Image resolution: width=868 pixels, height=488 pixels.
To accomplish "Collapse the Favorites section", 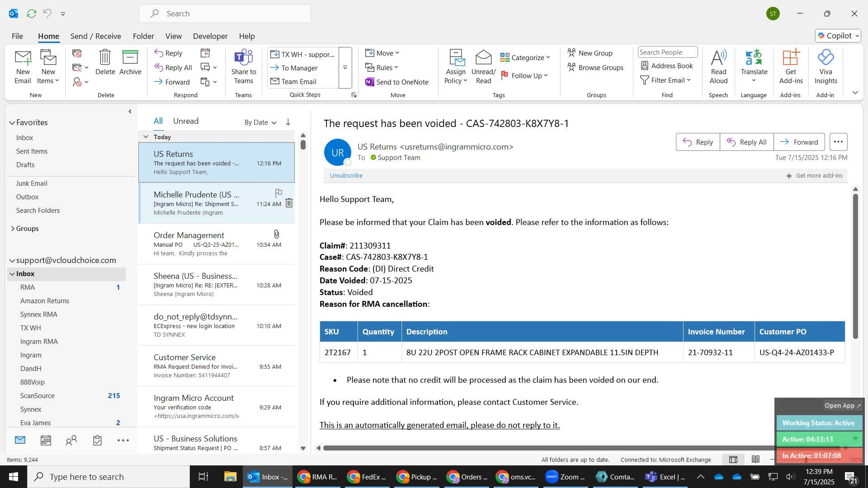I will (x=12, y=122).
